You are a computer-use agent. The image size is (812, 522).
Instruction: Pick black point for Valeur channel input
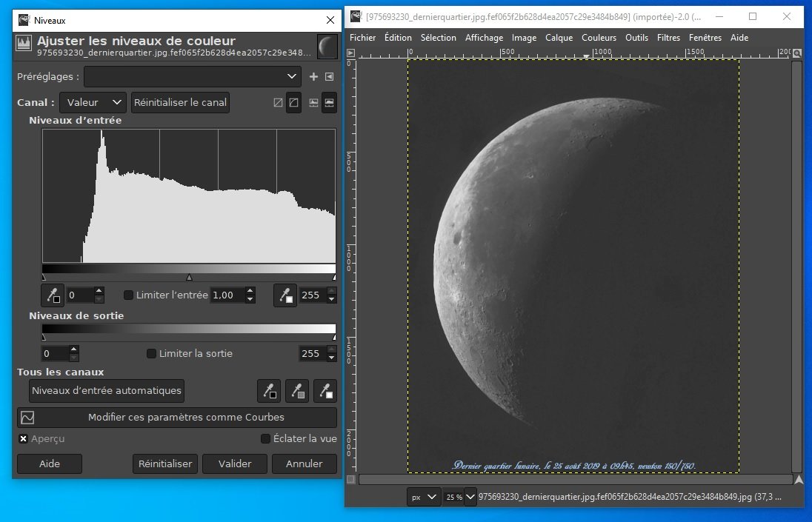53,295
